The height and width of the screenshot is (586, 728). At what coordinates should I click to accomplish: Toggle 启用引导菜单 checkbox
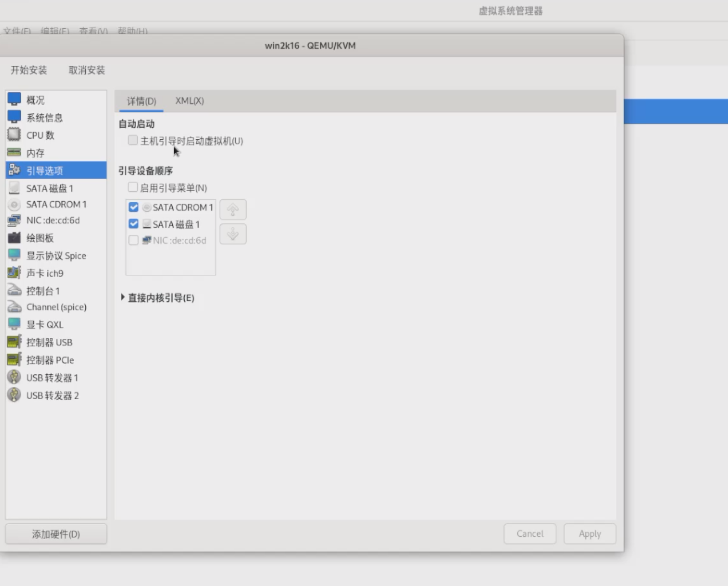coord(133,187)
